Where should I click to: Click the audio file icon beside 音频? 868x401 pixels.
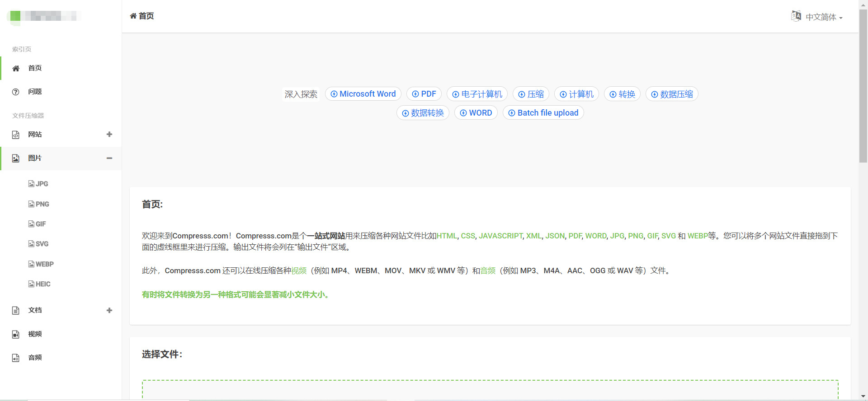[x=16, y=358]
